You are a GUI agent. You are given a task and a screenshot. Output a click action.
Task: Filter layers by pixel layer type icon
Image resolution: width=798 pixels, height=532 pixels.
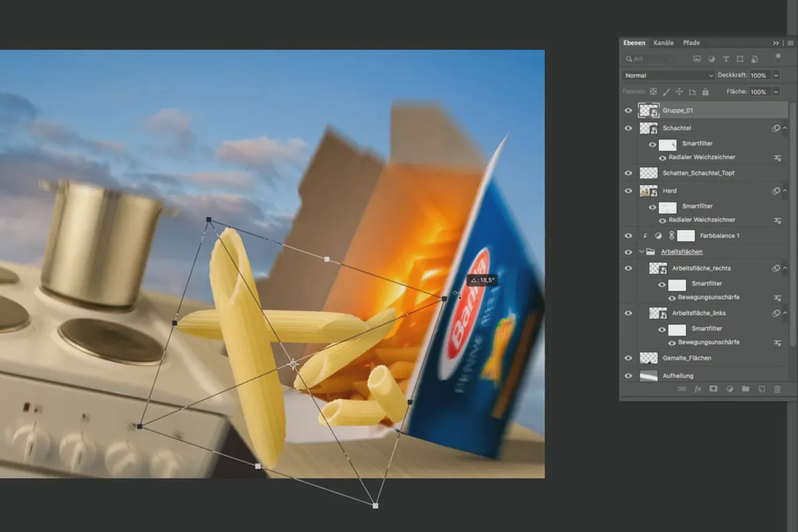point(697,59)
